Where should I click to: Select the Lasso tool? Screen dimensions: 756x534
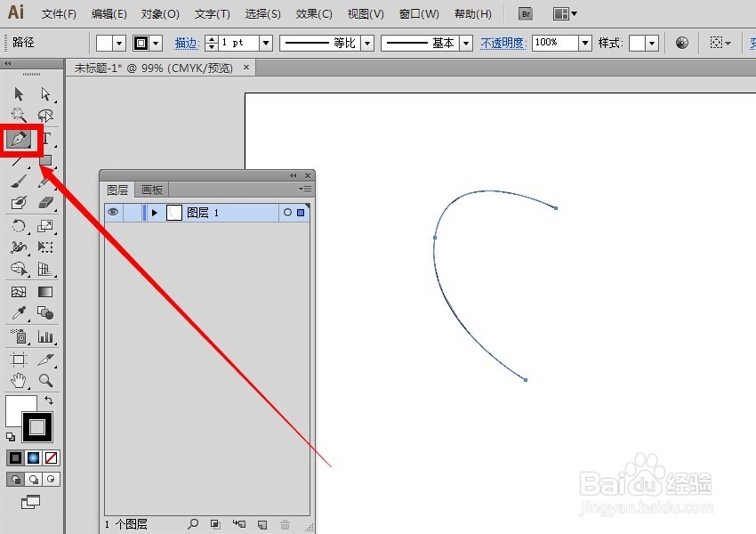click(x=45, y=115)
